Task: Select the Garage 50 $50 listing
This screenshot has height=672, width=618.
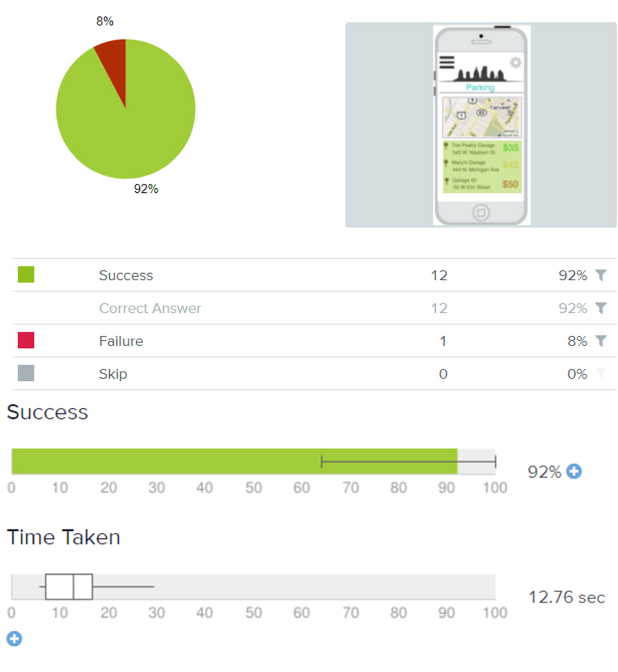Action: 482,184
